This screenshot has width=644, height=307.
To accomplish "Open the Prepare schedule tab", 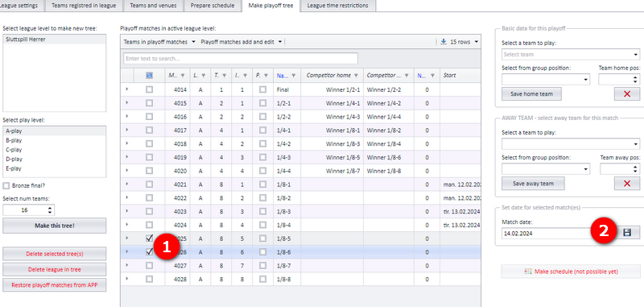I will click(x=213, y=6).
